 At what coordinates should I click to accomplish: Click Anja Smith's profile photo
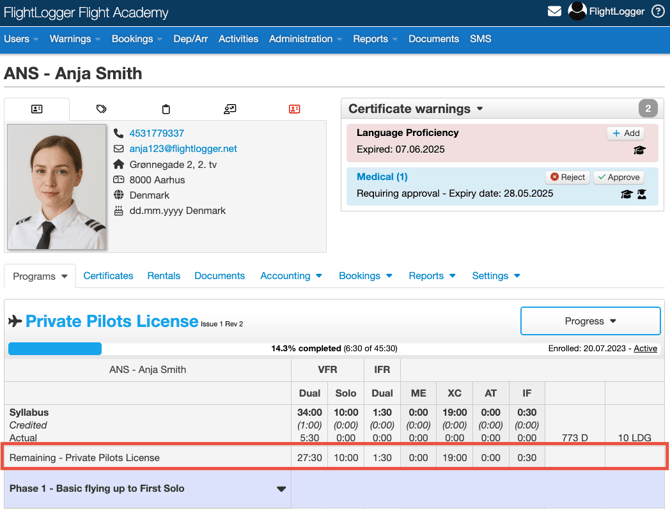[56, 187]
